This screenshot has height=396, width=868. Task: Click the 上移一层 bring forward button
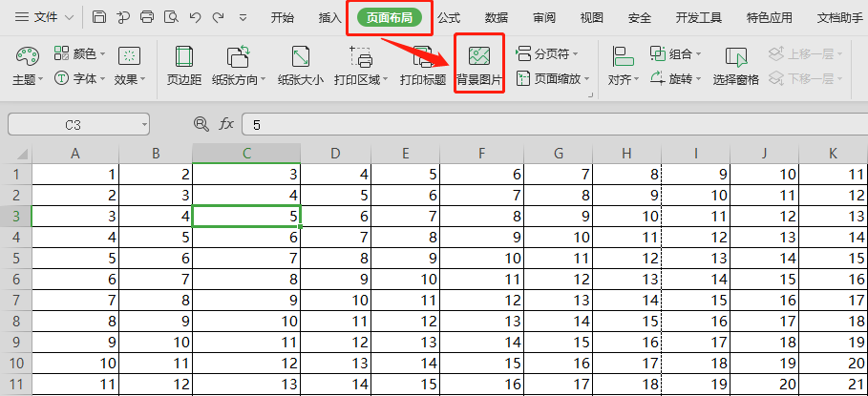(x=806, y=53)
